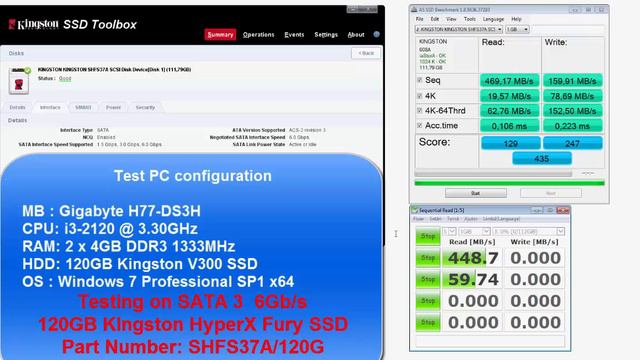Viewport: 640px width, 360px height.
Task: Click the green progress bar in AS SSD
Action: click(x=509, y=183)
